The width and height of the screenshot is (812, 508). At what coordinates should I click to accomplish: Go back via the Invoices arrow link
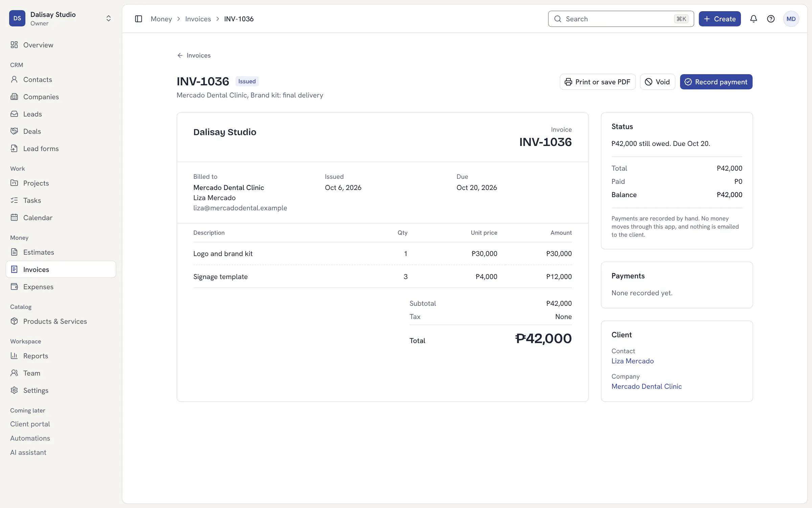pos(194,55)
